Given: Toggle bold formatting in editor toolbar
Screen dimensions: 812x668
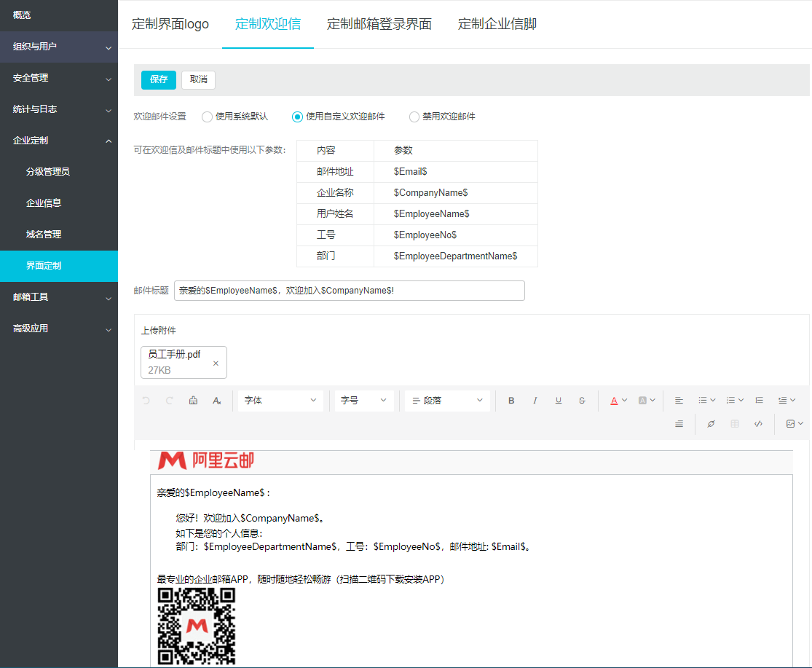Looking at the screenshot, I should pyautogui.click(x=511, y=401).
